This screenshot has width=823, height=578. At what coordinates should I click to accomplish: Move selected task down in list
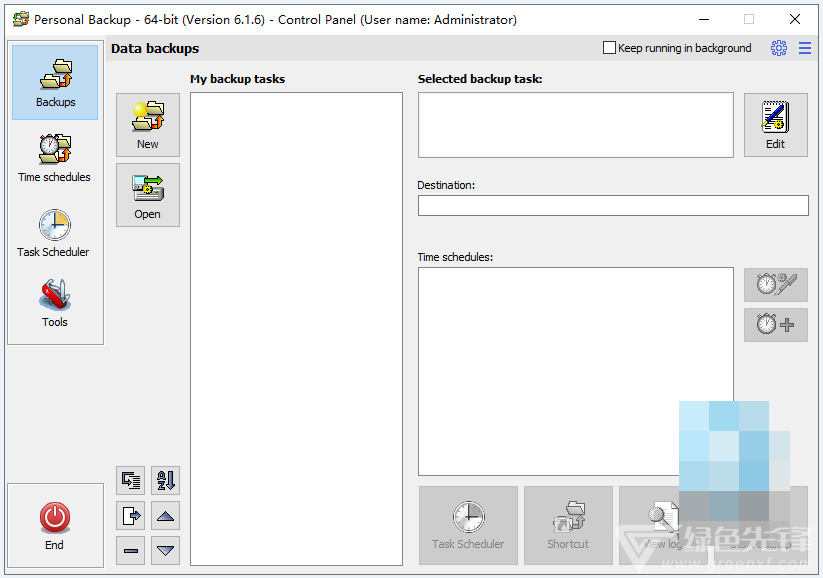click(x=166, y=550)
